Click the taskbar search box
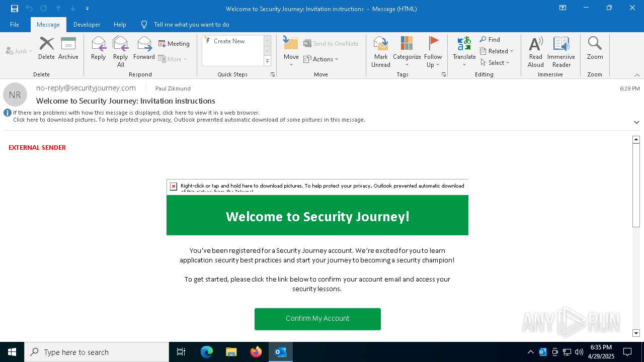This screenshot has height=362, width=644. 97,352
